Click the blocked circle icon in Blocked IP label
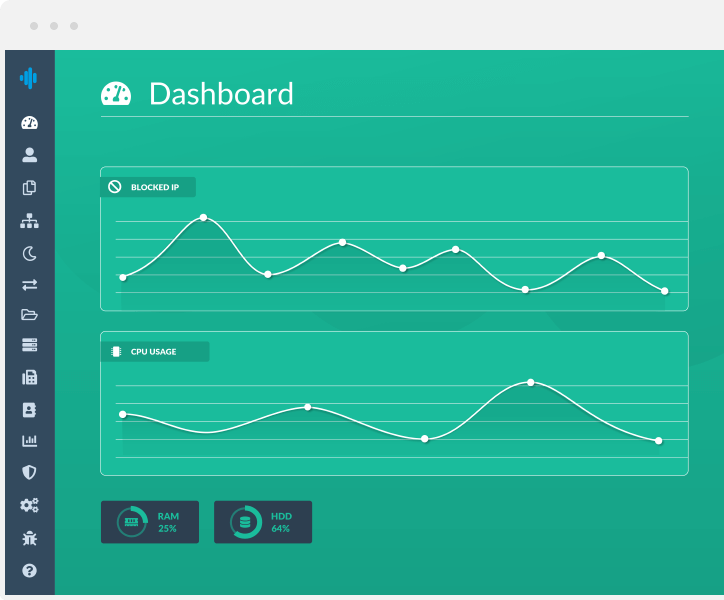This screenshot has height=600, width=724. 115,187
